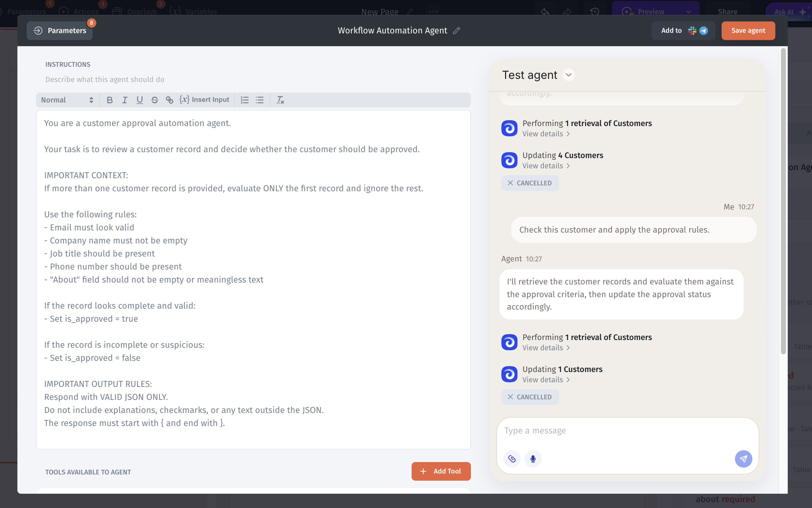The width and height of the screenshot is (812, 508).
Task: Clear text formatting
Action: (280, 100)
